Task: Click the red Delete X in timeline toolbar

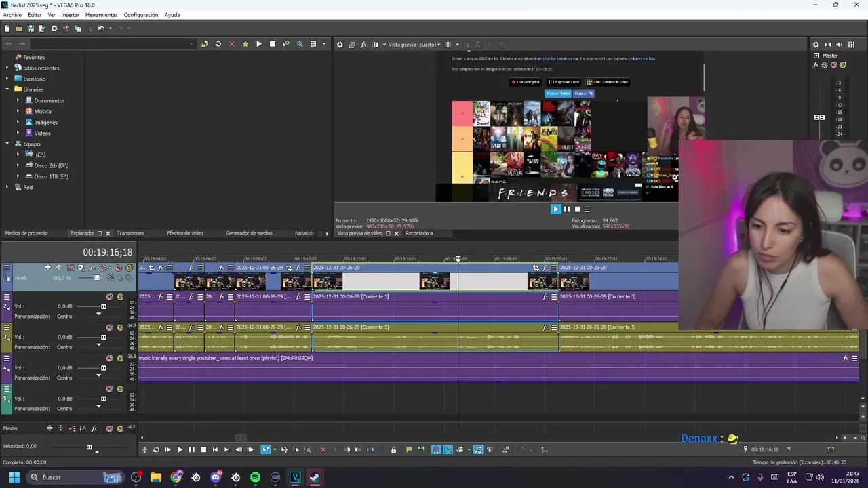Action: point(323,449)
